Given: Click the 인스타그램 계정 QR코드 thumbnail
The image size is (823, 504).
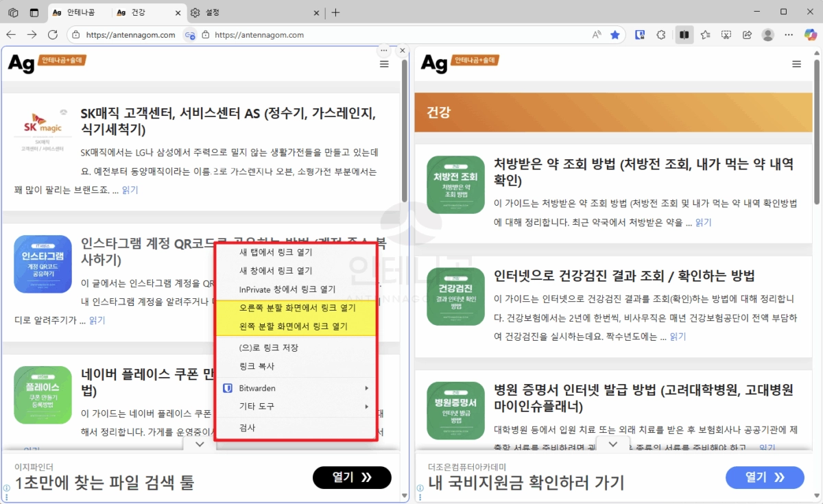Looking at the screenshot, I should (x=43, y=264).
